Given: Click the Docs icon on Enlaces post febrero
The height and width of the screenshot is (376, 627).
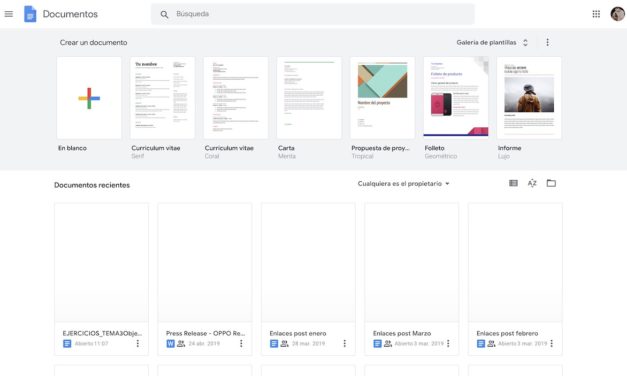Looking at the screenshot, I should click(481, 343).
